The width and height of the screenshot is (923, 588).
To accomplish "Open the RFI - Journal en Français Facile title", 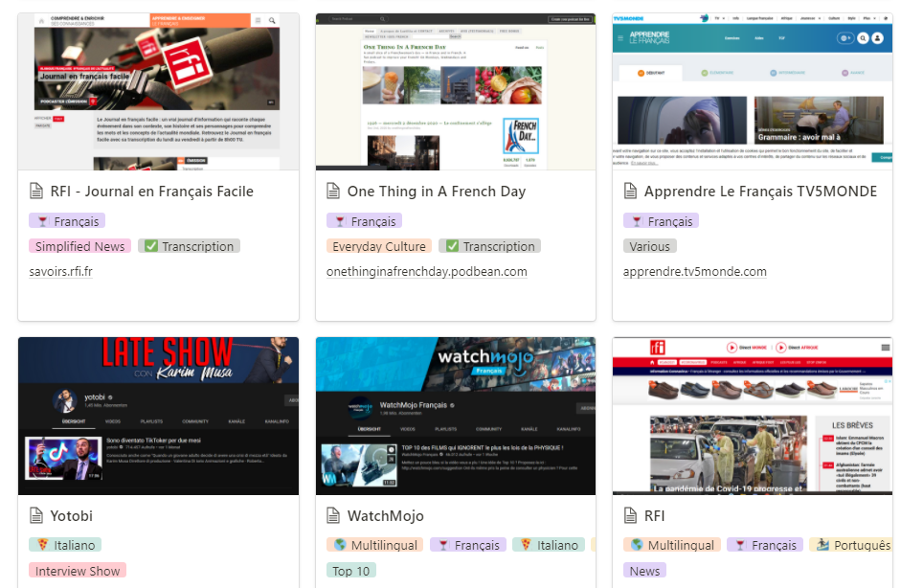I will click(152, 192).
